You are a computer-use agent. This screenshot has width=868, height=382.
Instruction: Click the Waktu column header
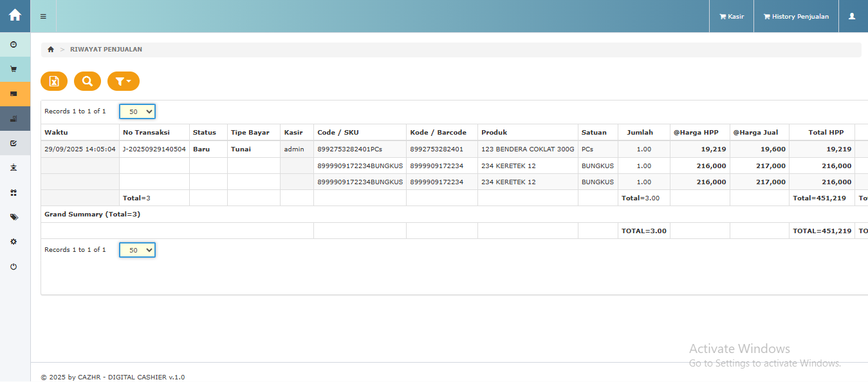(56, 132)
